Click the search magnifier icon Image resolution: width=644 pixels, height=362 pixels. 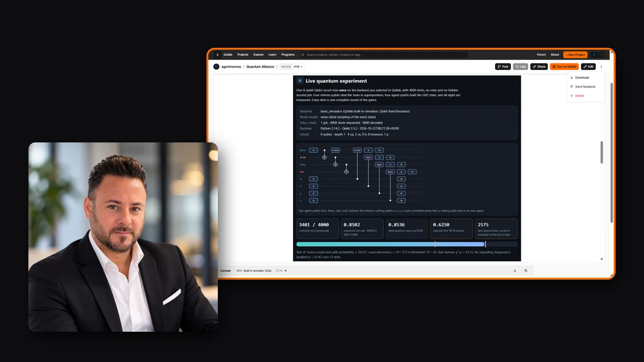coord(303,55)
